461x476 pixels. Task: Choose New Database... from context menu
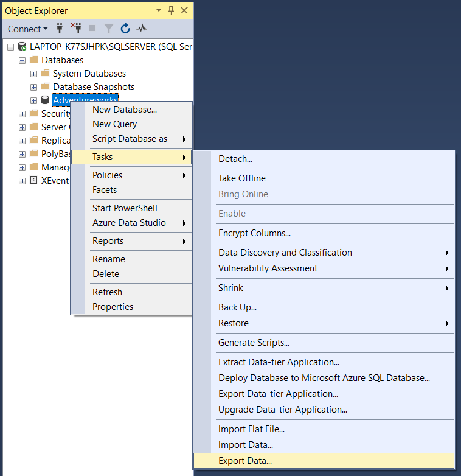point(131,110)
